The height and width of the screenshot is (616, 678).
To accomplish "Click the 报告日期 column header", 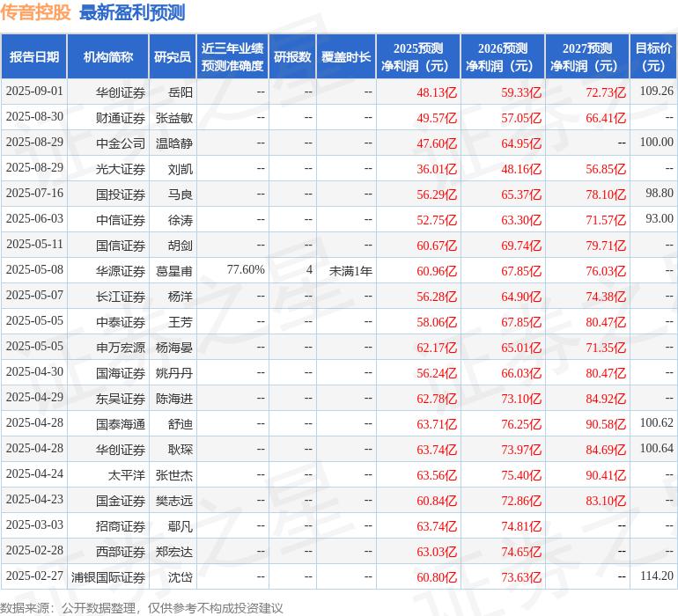I will pos(33,56).
